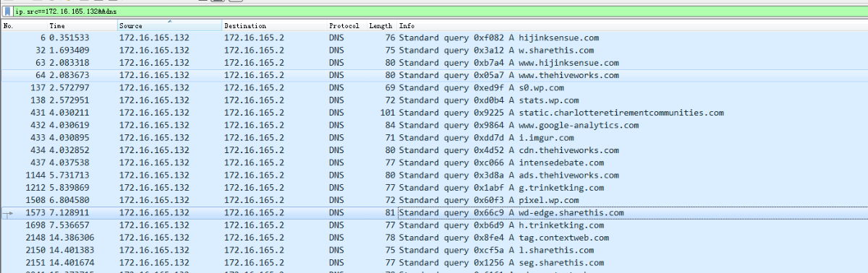868x273 pixels.
Task: Select the h.trinketking.com query row
Action: (x=434, y=225)
